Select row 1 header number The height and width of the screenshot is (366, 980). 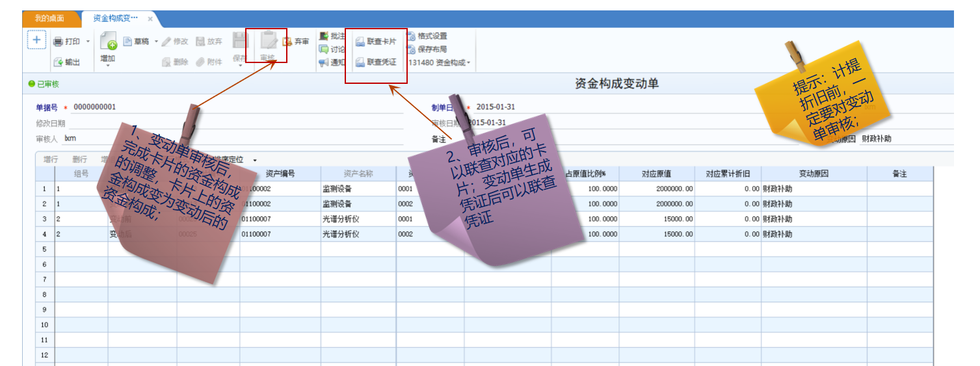(45, 189)
